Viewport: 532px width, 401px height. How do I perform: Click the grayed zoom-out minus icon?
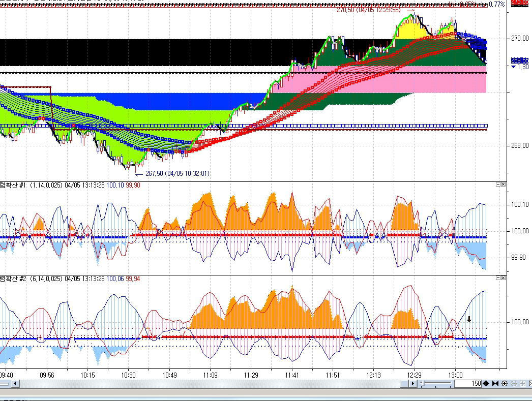click(513, 384)
